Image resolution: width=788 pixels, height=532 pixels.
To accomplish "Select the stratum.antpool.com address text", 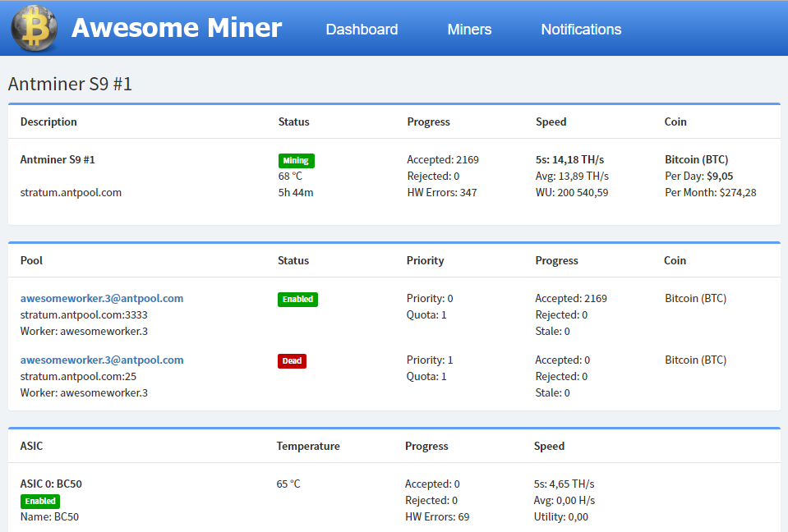I will [x=69, y=192].
